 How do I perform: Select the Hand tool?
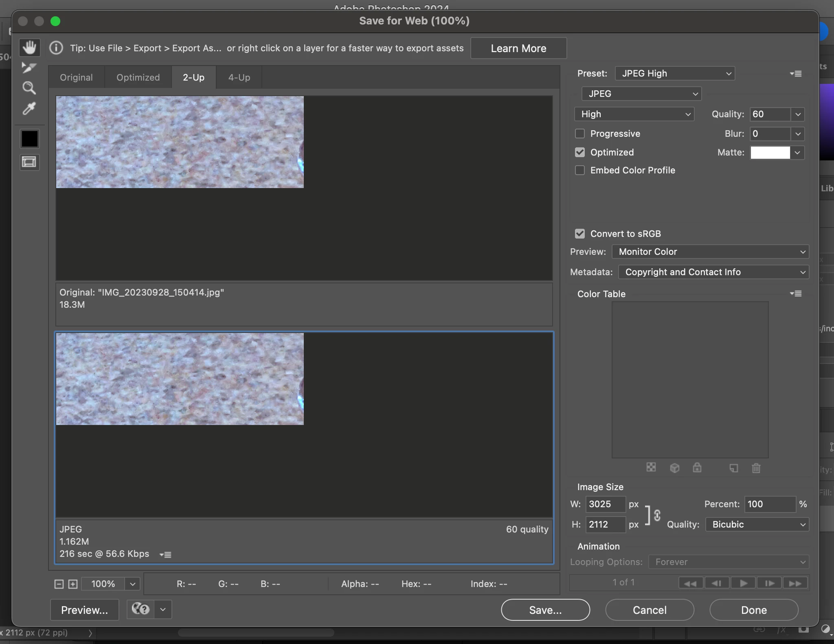29,48
